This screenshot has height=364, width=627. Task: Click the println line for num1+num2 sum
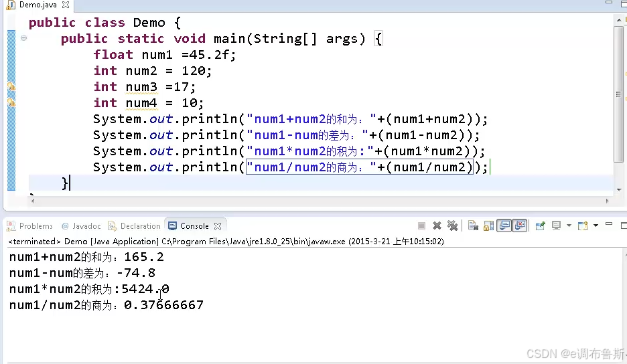(x=290, y=119)
